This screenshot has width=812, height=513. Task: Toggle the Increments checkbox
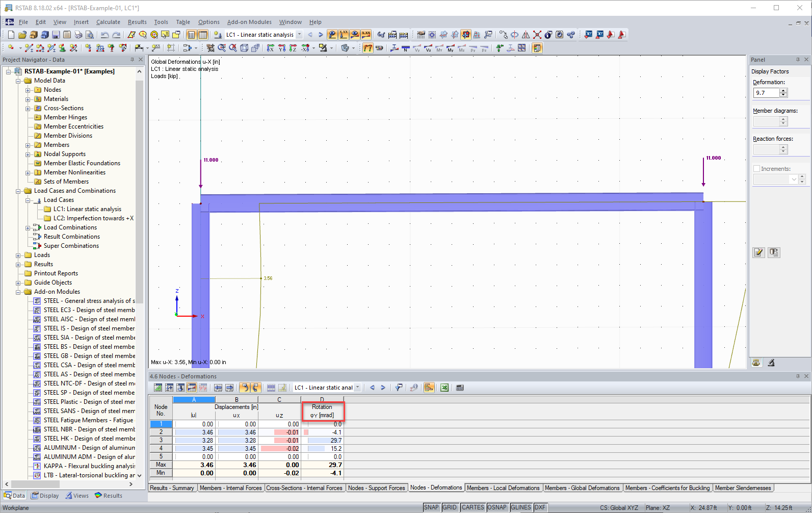(x=757, y=169)
